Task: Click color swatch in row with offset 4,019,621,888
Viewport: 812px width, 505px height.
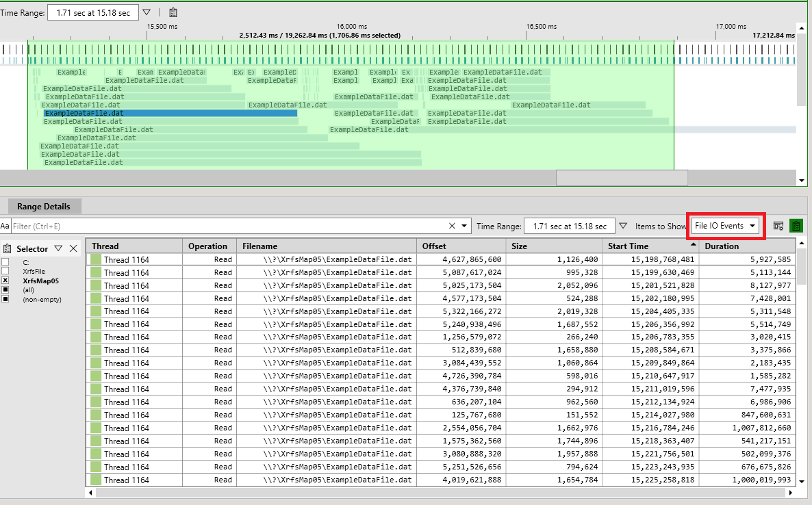Action: point(96,480)
